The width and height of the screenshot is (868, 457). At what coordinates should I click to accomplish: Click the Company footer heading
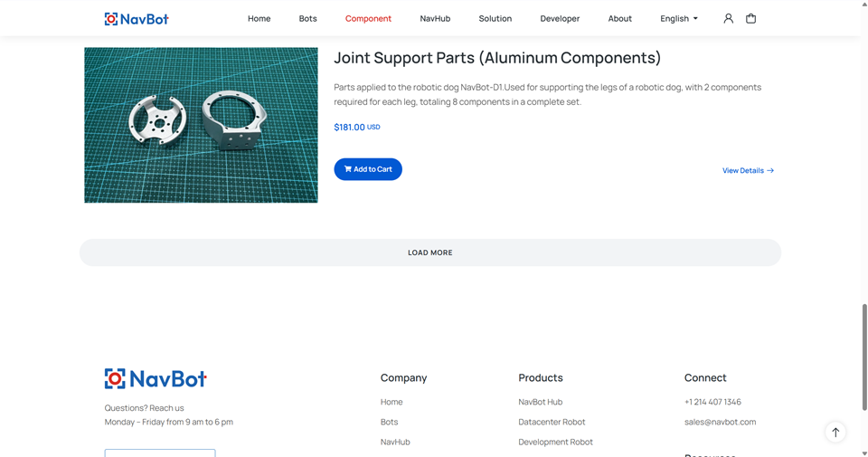point(403,377)
